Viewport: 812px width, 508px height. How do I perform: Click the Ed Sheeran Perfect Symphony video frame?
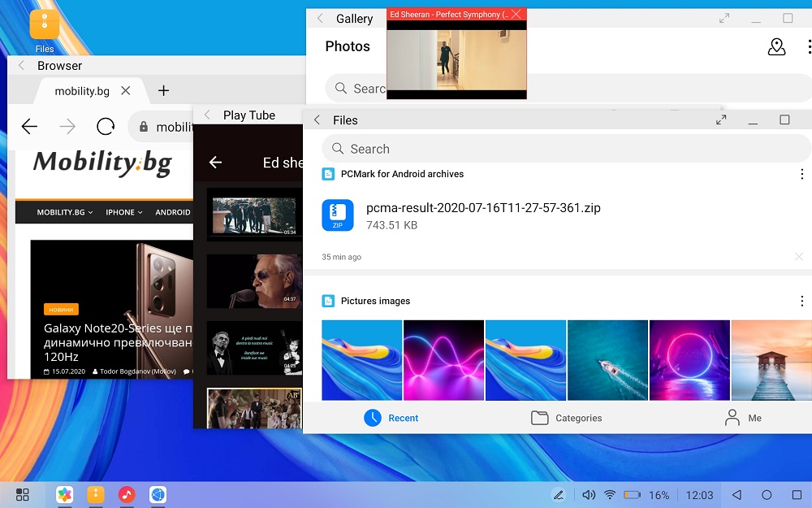[456, 59]
